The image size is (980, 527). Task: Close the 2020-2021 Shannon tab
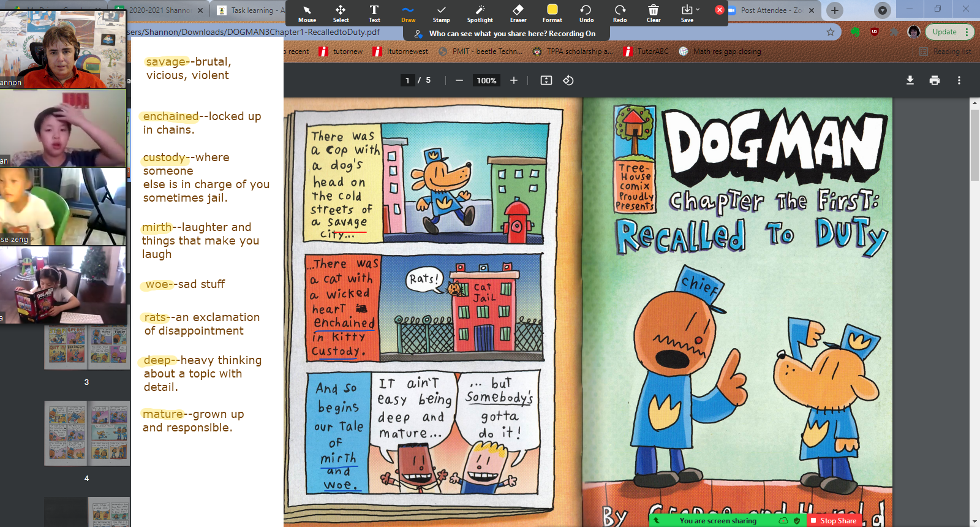[x=200, y=10]
